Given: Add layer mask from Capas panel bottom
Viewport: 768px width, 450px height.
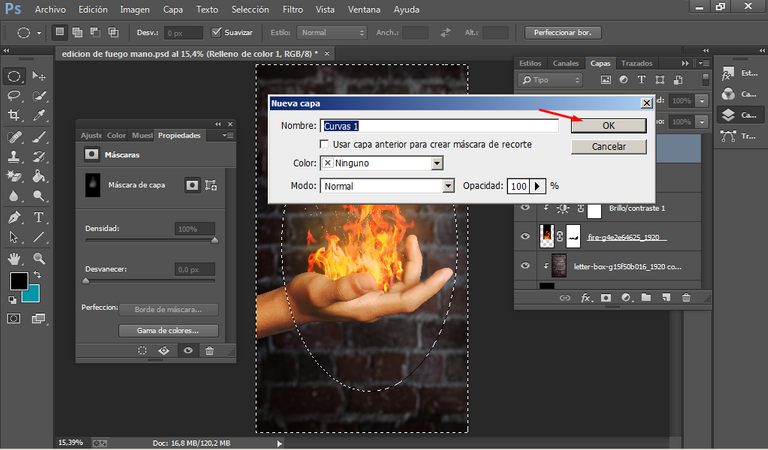Looking at the screenshot, I should click(606, 297).
